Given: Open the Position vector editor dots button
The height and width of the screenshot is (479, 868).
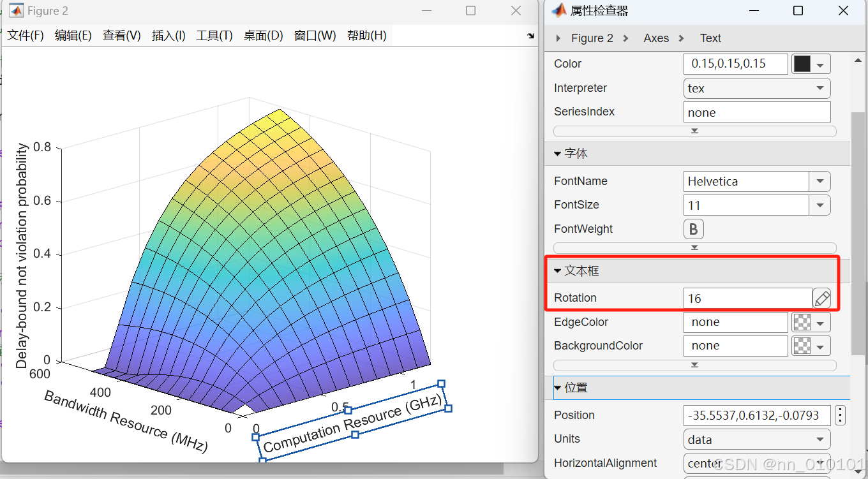Looking at the screenshot, I should 841,415.
